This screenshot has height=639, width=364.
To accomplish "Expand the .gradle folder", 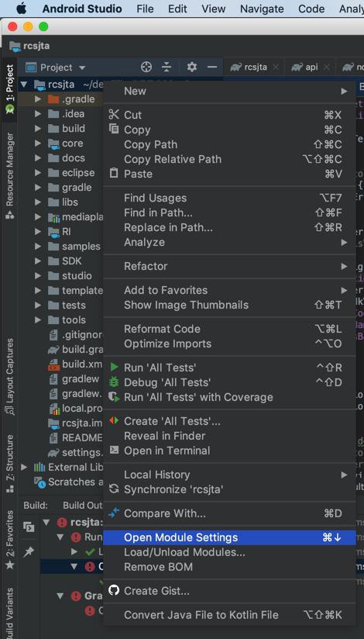I will [38, 99].
